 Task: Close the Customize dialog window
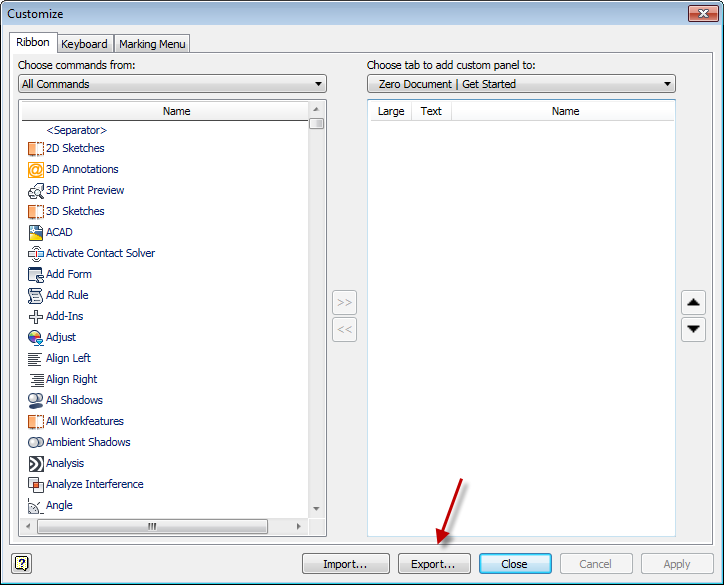click(x=703, y=13)
